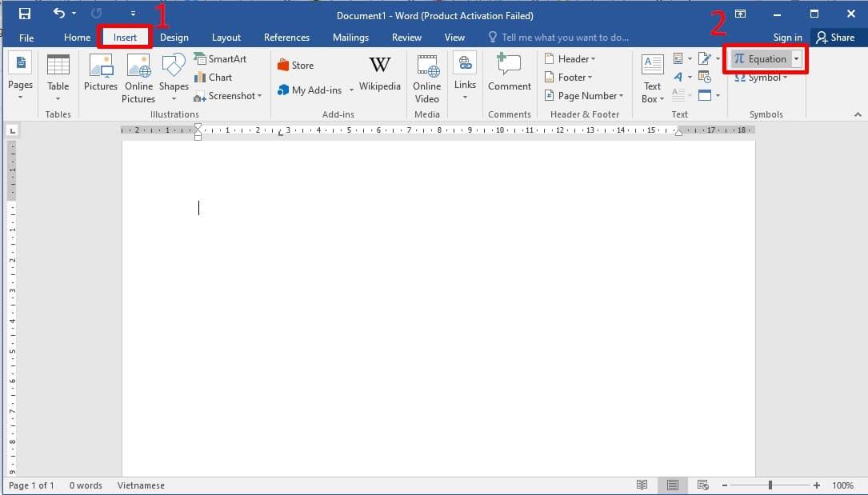
Task: Increase zoom with the plus control
Action: (x=817, y=485)
